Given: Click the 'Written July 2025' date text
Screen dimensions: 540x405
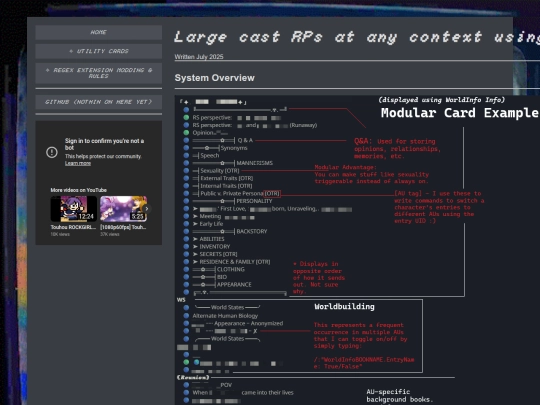Looking at the screenshot, I should point(199,56).
